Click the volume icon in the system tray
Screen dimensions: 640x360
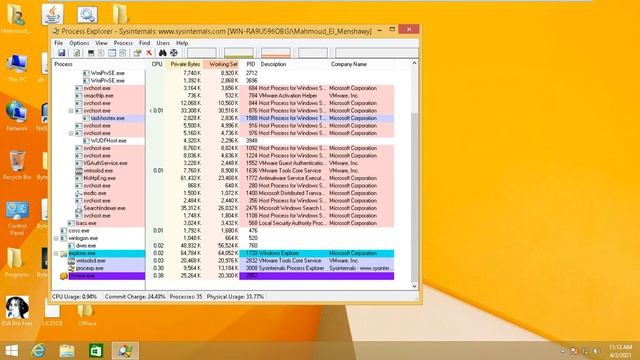pyautogui.click(x=597, y=351)
